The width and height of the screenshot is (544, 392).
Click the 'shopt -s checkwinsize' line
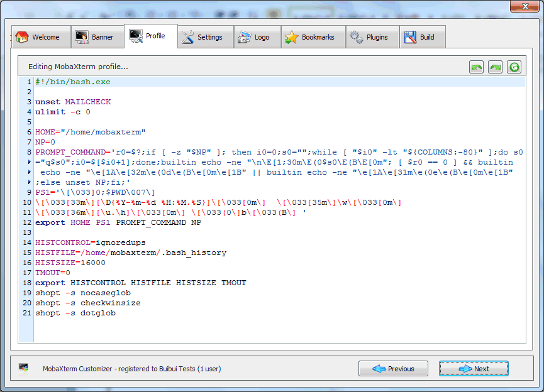pos(88,303)
